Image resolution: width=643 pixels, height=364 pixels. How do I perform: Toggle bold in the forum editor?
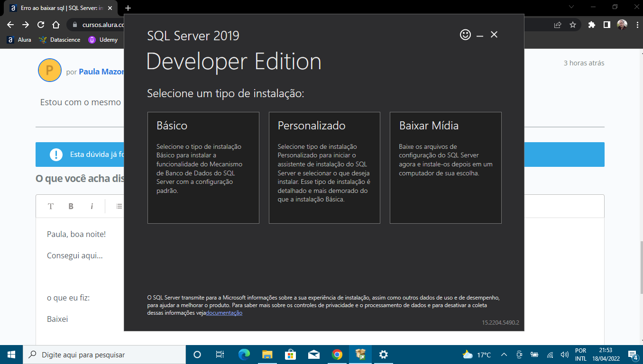click(71, 206)
